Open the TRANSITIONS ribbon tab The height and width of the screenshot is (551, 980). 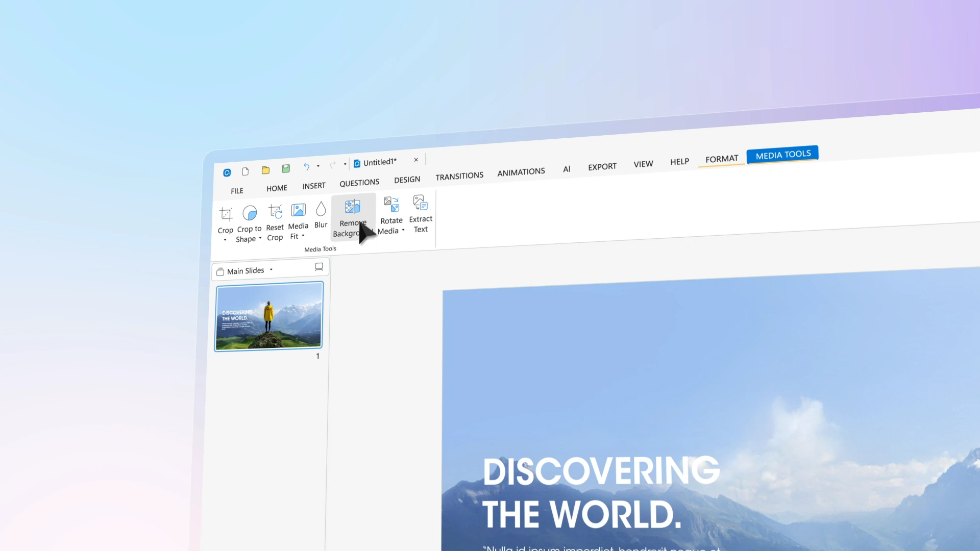(459, 176)
